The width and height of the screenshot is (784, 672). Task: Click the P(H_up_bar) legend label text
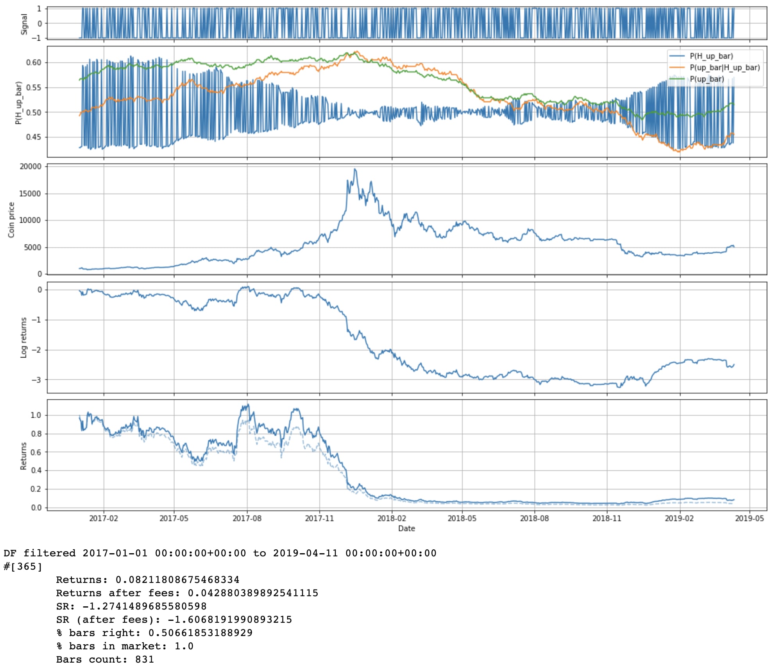[711, 56]
